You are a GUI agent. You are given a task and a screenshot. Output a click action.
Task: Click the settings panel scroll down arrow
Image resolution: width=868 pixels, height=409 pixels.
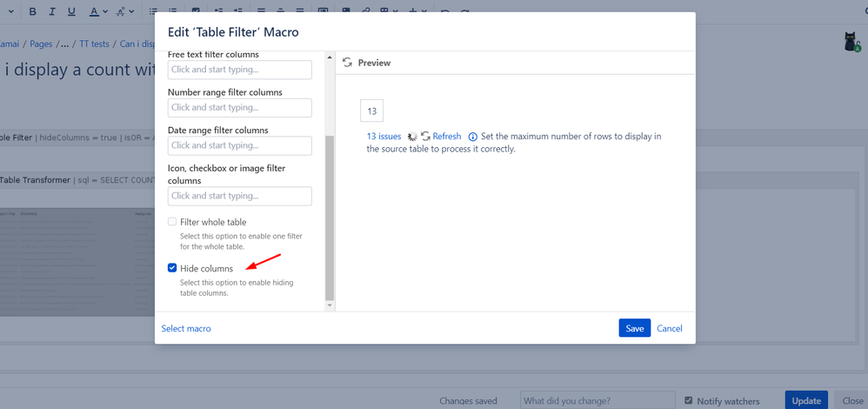tap(330, 305)
